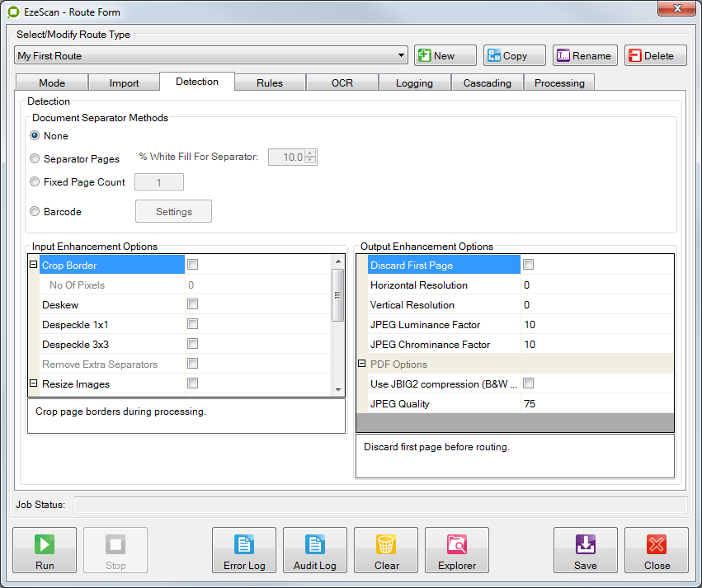
Task: Save the route settings
Action: pyautogui.click(x=586, y=550)
